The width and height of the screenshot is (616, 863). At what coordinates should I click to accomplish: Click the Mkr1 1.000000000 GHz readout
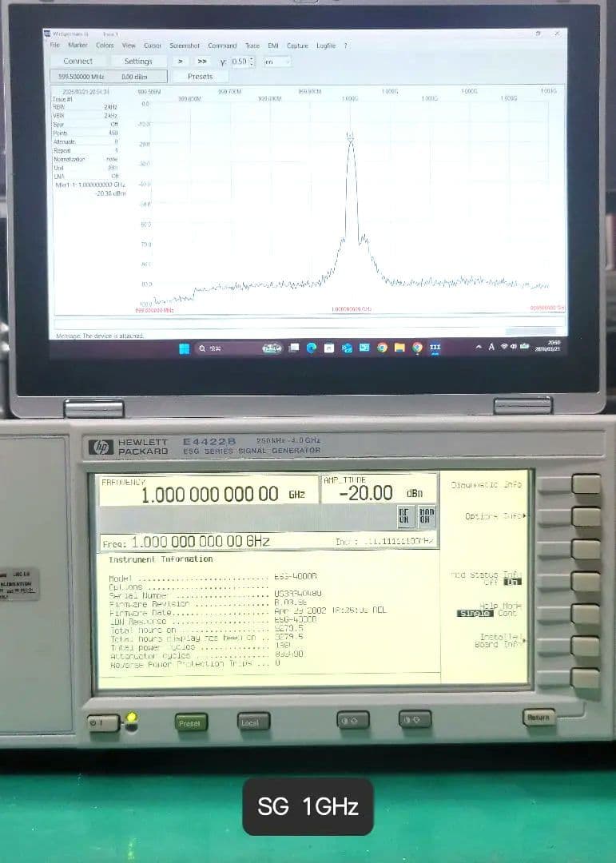[x=90, y=185]
